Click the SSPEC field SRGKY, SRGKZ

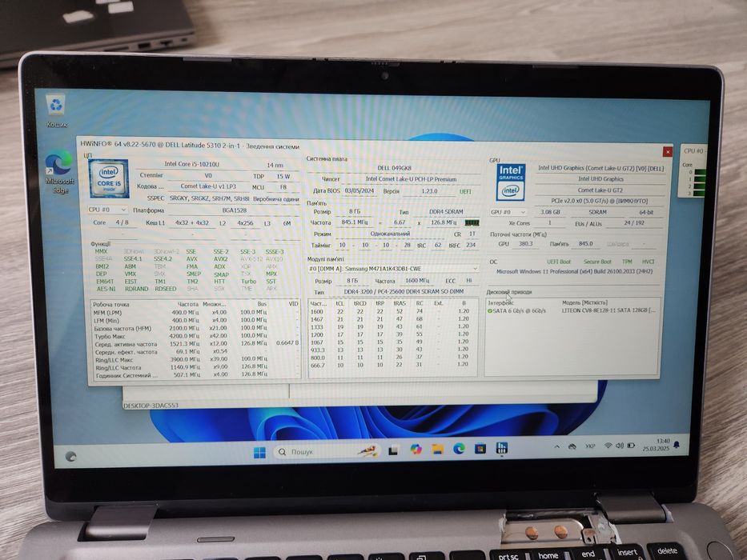click(x=209, y=198)
